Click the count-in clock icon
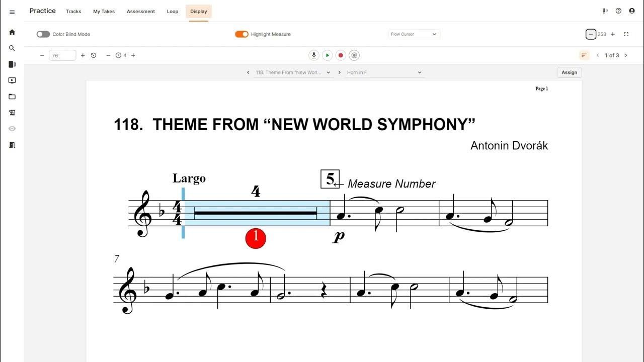Viewport: 644px width, 362px height. [x=118, y=55]
